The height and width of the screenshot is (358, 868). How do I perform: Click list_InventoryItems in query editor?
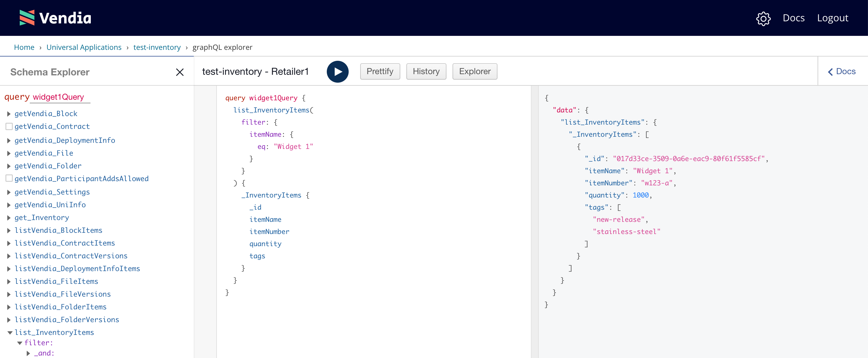[271, 110]
